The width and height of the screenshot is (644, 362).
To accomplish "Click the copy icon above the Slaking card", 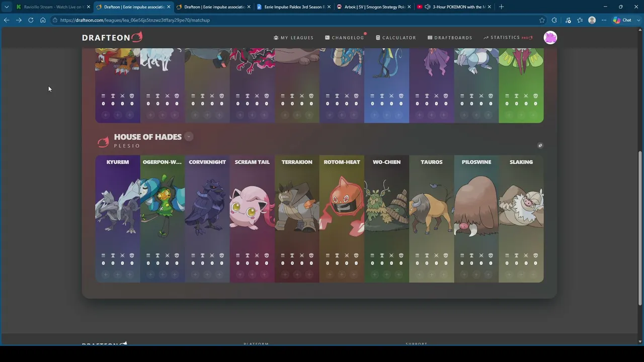I will 540,145.
